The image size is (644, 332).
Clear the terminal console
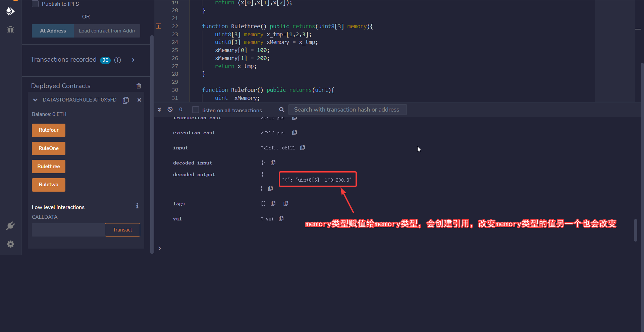click(x=170, y=110)
